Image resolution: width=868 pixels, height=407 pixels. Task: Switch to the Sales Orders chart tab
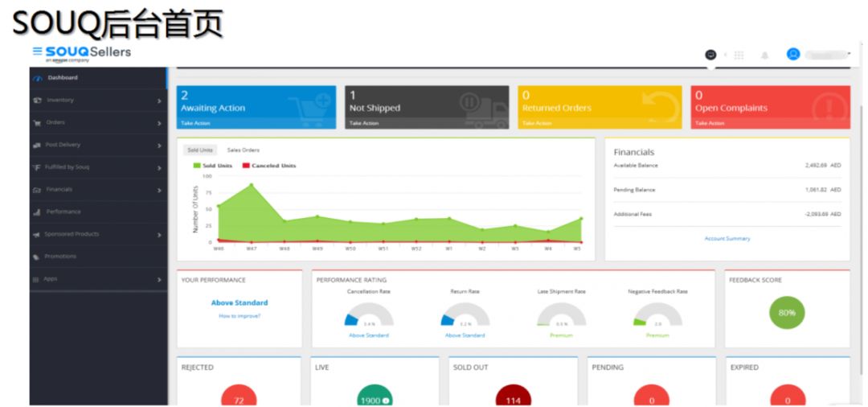tap(243, 150)
